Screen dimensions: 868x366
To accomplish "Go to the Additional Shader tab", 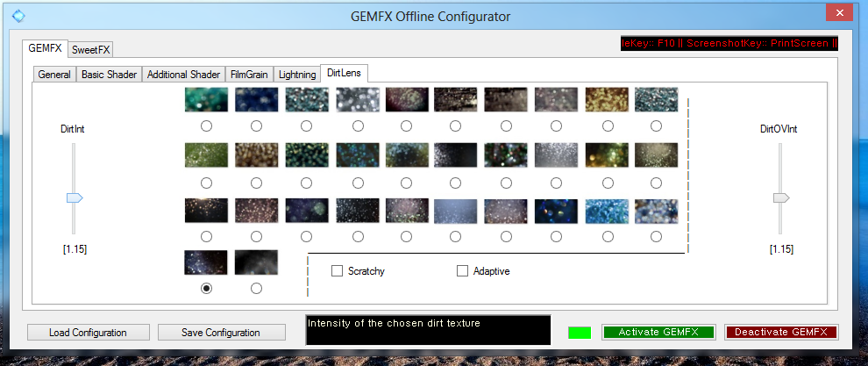I will (x=184, y=75).
